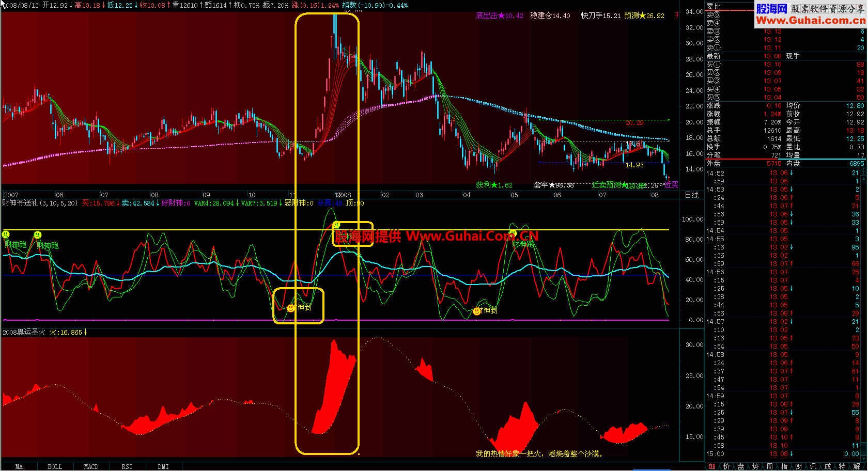Click the 预测★26.92 label
Image resolution: width=868 pixels, height=471 pixels.
coord(644,15)
